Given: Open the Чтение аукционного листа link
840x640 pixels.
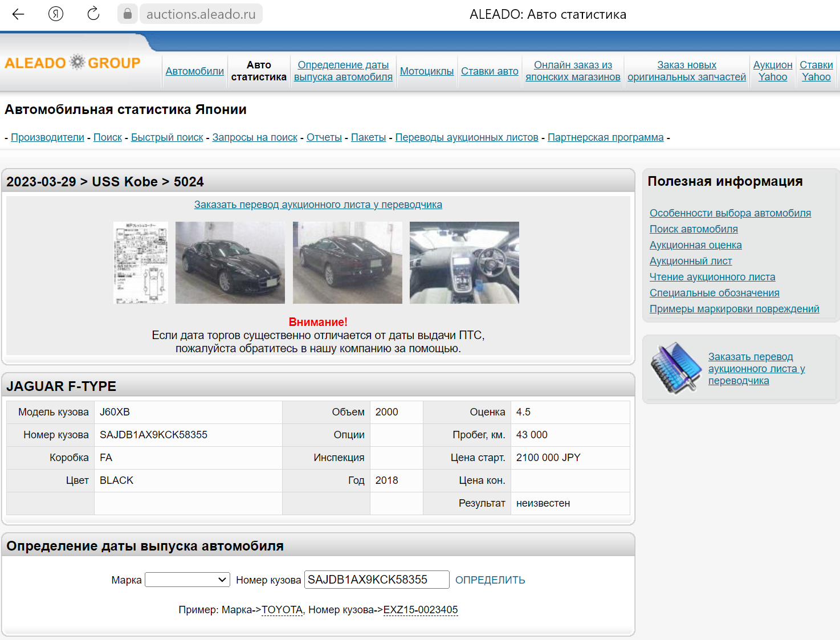Looking at the screenshot, I should point(712,276).
